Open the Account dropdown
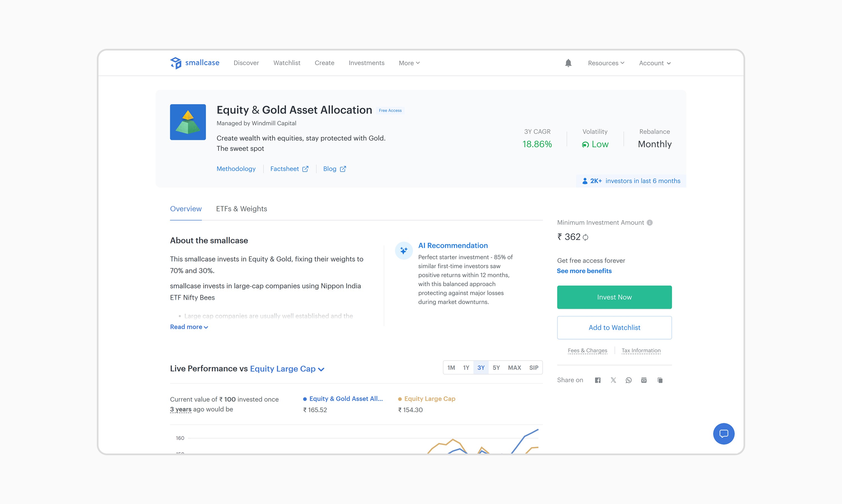 [x=655, y=63]
